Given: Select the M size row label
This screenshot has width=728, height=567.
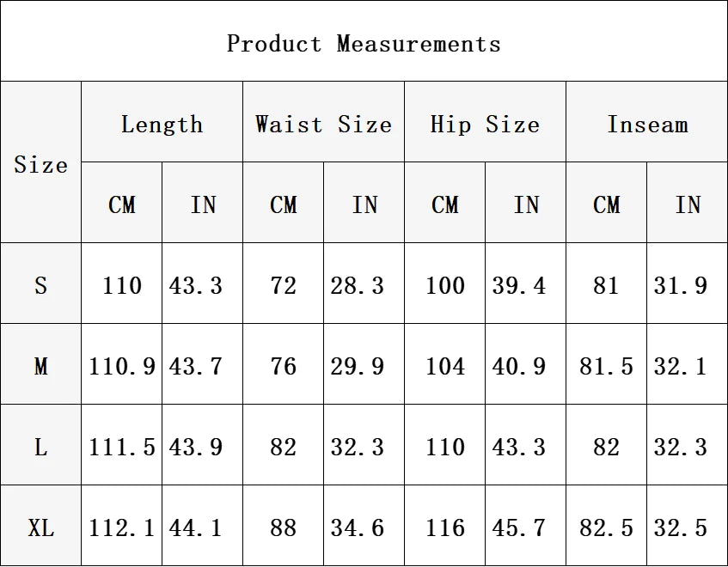Looking at the screenshot, I should click(41, 364).
